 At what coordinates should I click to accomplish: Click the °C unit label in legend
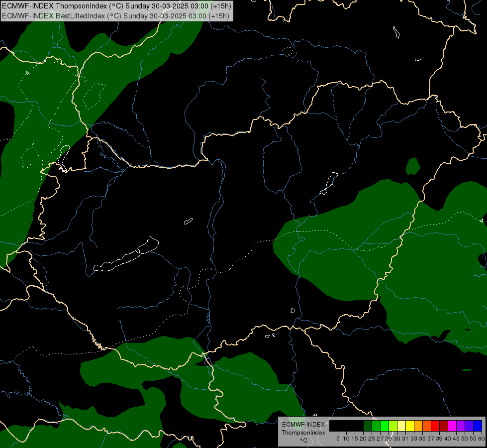(x=303, y=441)
